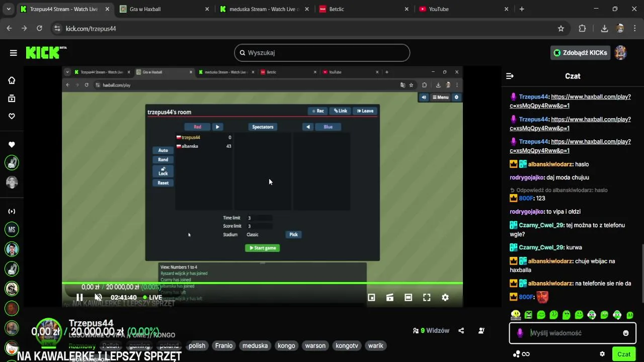The height and width of the screenshot is (362, 644).
Task: Reload the page
Action: (x=39, y=29)
